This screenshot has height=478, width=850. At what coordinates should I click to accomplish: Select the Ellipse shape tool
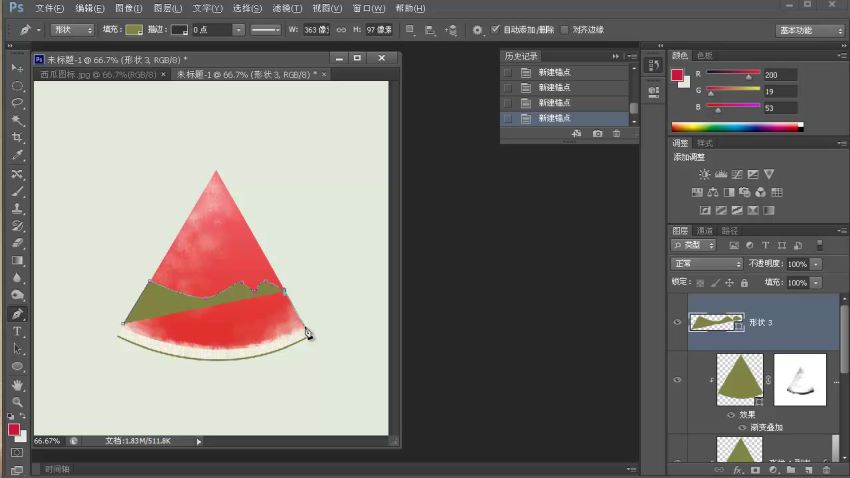tap(17, 366)
